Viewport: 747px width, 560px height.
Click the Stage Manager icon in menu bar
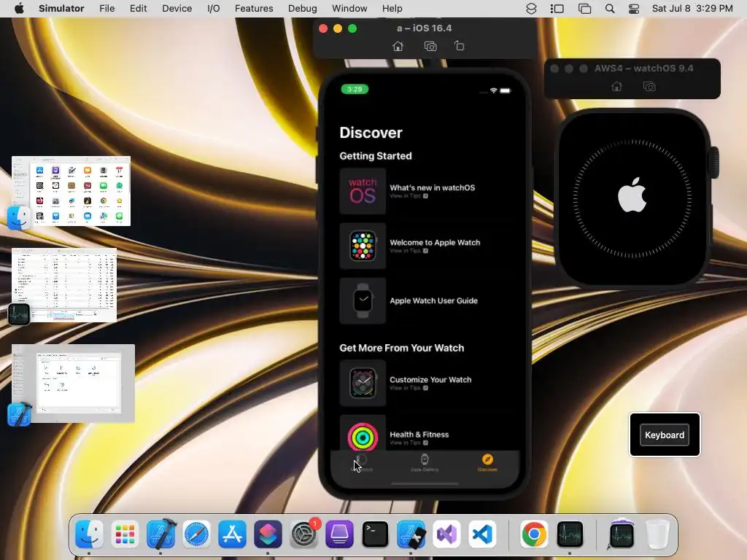pos(557,9)
